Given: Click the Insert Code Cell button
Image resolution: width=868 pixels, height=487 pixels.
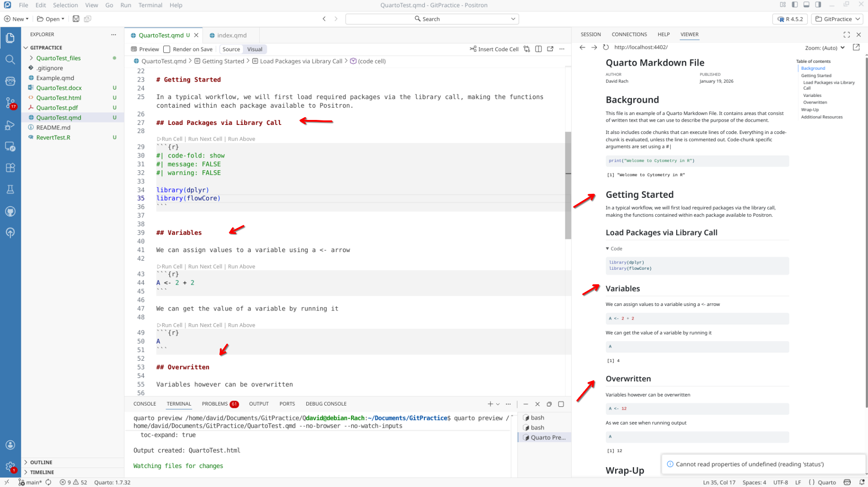Looking at the screenshot, I should click(494, 49).
